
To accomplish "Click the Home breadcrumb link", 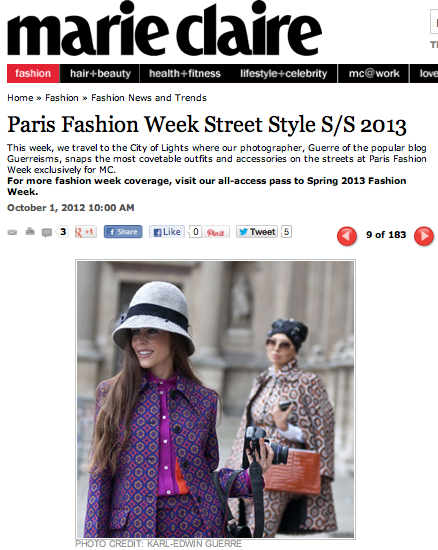I will pyautogui.click(x=20, y=98).
